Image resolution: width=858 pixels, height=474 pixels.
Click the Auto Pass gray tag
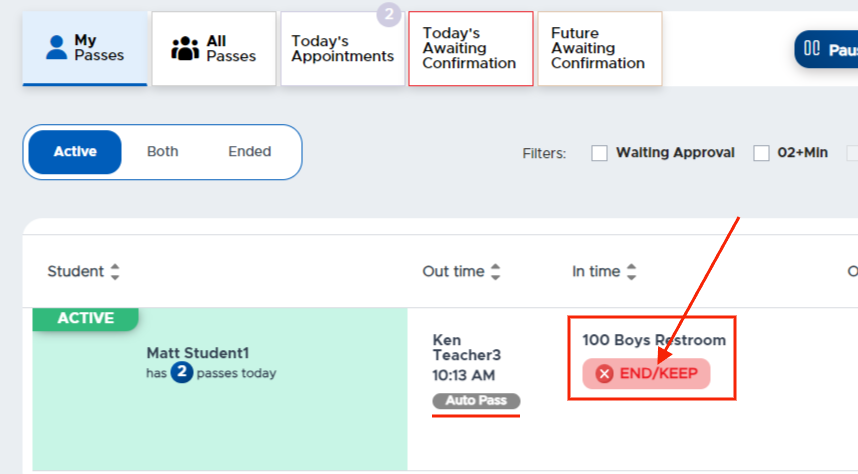tap(476, 401)
